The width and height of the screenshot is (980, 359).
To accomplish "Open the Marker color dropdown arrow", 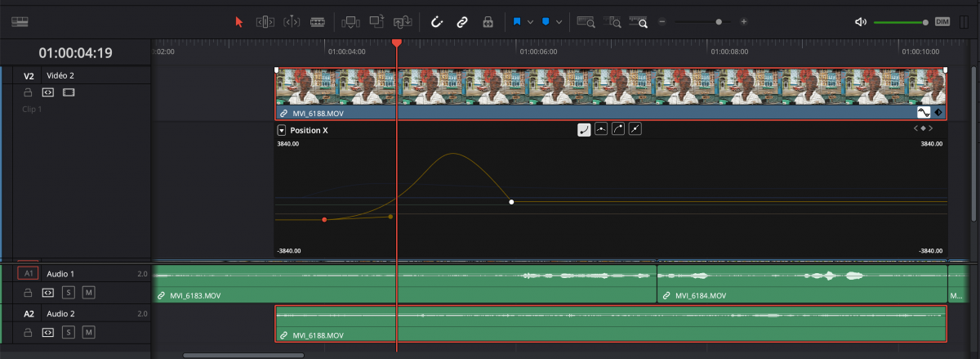I will pyautogui.click(x=559, y=22).
